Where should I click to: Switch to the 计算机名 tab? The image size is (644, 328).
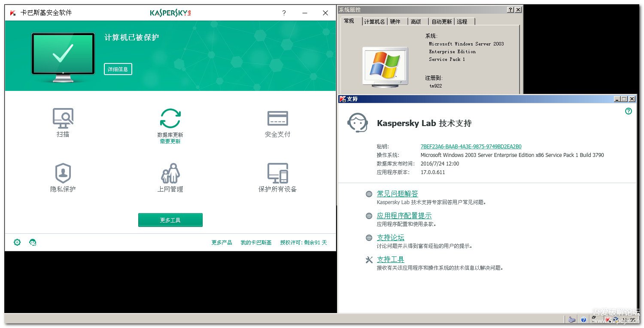coord(374,21)
